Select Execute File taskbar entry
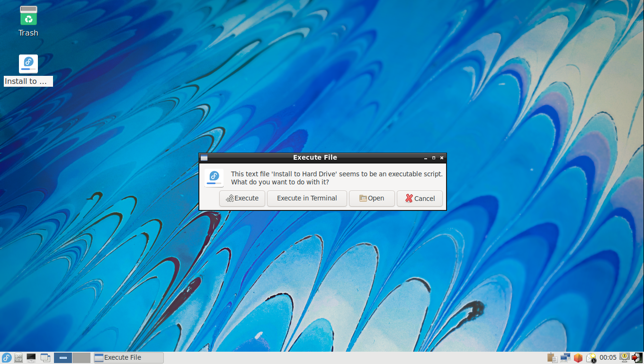 click(x=128, y=358)
